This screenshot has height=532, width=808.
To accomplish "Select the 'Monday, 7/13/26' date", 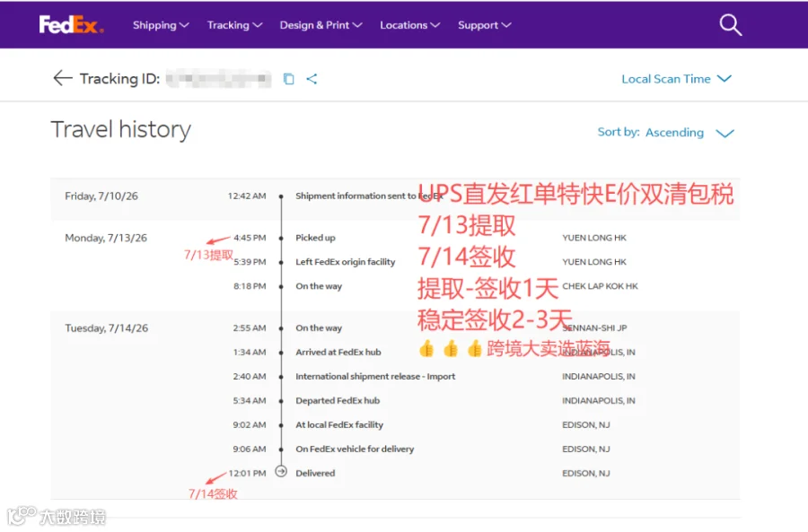I will tap(106, 238).
